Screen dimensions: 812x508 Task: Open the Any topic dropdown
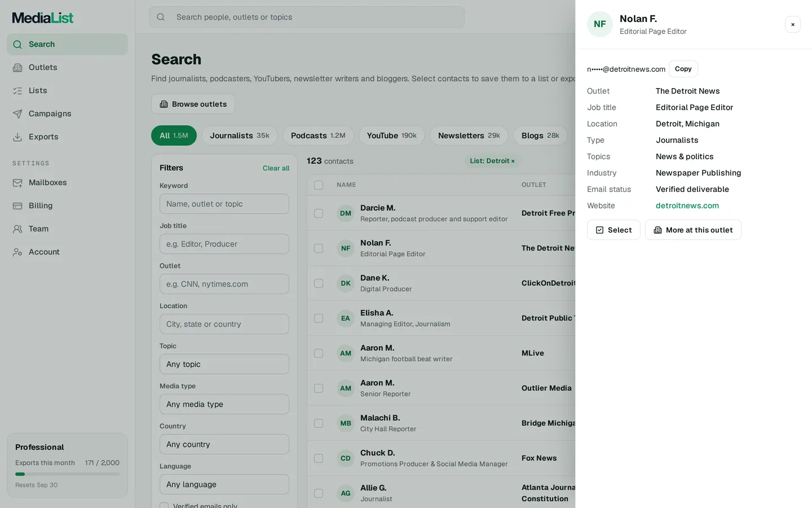224,364
